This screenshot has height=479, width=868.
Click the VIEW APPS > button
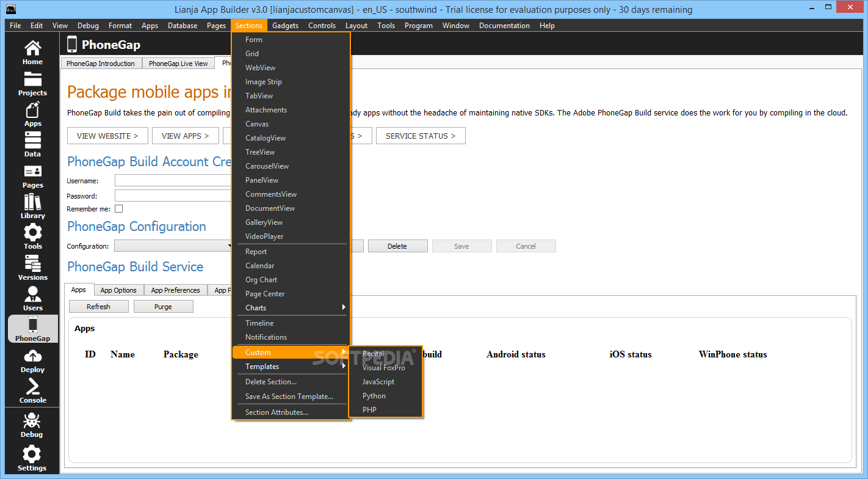pos(185,136)
